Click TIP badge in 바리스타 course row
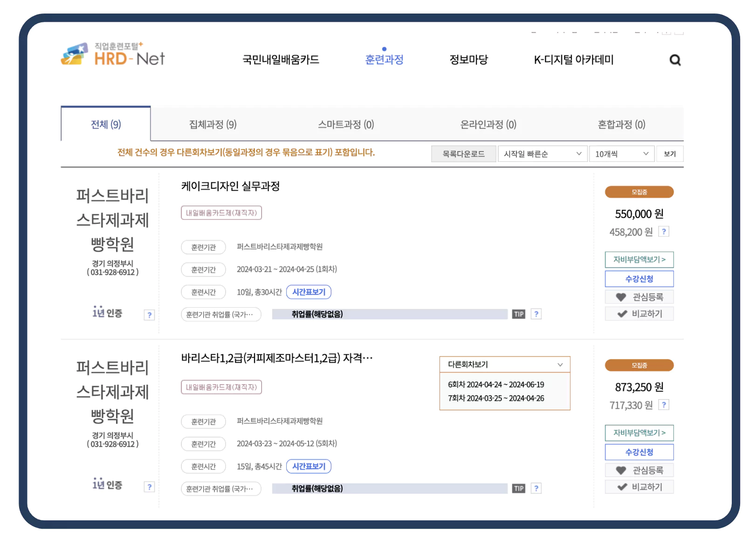Image resolution: width=756 pixels, height=539 pixels. pos(519,489)
